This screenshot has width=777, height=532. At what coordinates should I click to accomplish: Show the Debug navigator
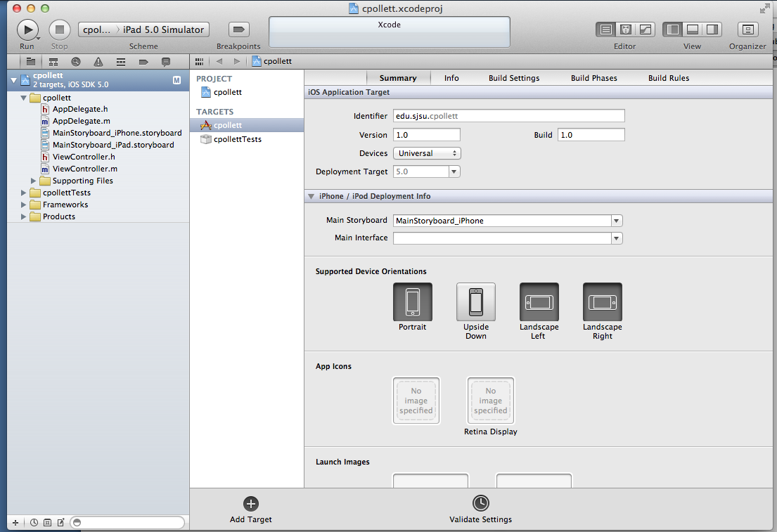click(x=121, y=62)
